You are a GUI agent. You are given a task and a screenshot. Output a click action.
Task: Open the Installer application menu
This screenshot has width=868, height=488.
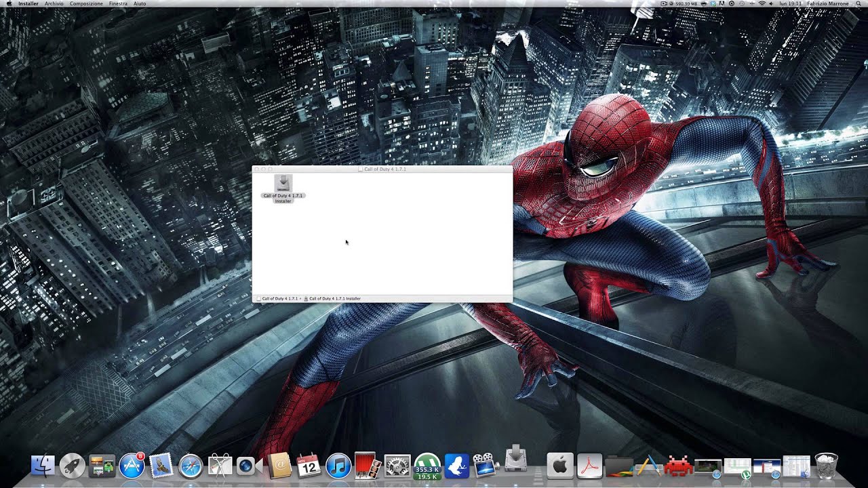point(28,3)
